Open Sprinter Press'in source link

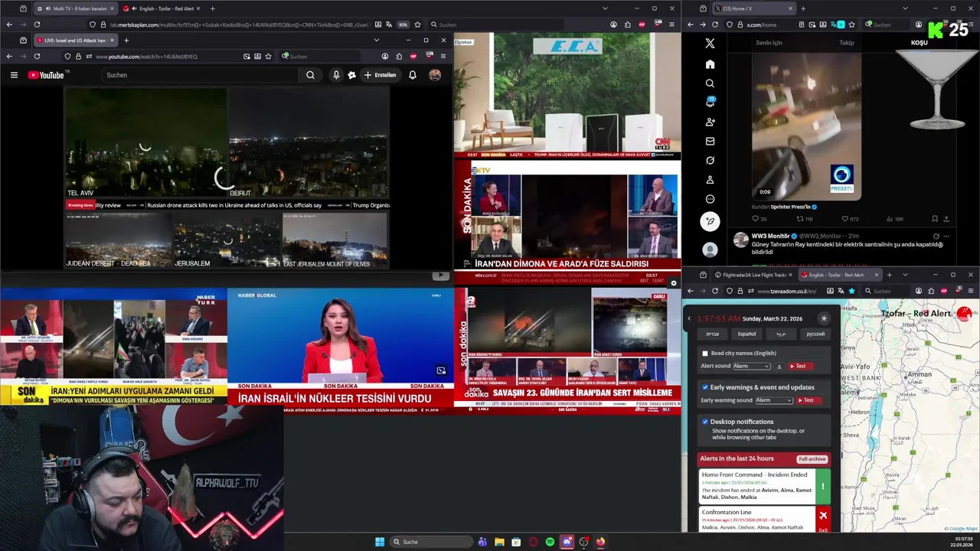pos(786,207)
